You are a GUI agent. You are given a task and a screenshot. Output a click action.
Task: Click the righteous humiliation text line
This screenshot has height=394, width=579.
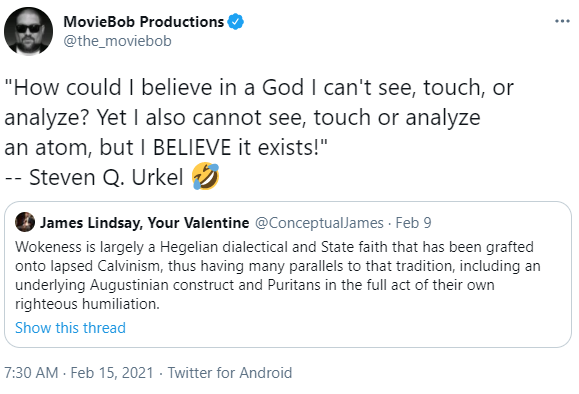87,304
